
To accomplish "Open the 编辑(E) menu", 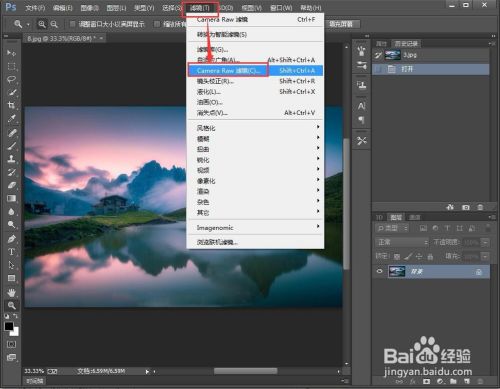I will 62,8.
